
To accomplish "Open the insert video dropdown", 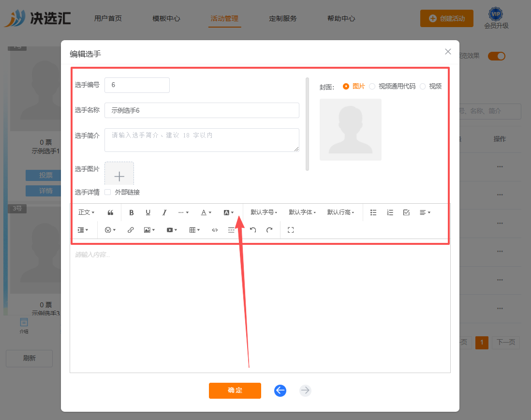I will [172, 230].
